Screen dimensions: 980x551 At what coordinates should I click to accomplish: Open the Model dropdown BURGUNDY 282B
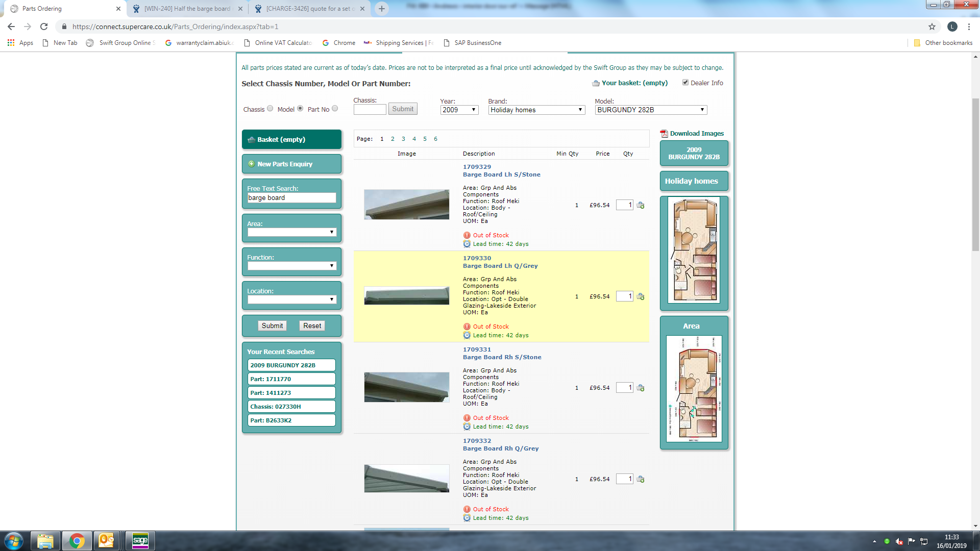coord(650,110)
